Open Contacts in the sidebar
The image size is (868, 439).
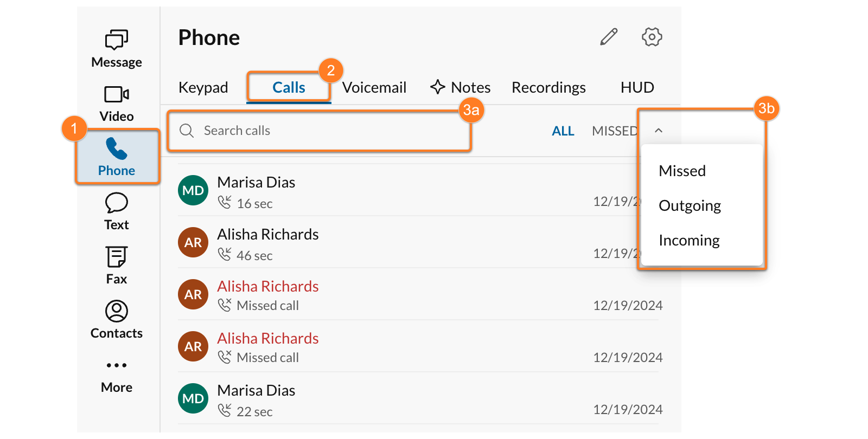click(x=117, y=320)
